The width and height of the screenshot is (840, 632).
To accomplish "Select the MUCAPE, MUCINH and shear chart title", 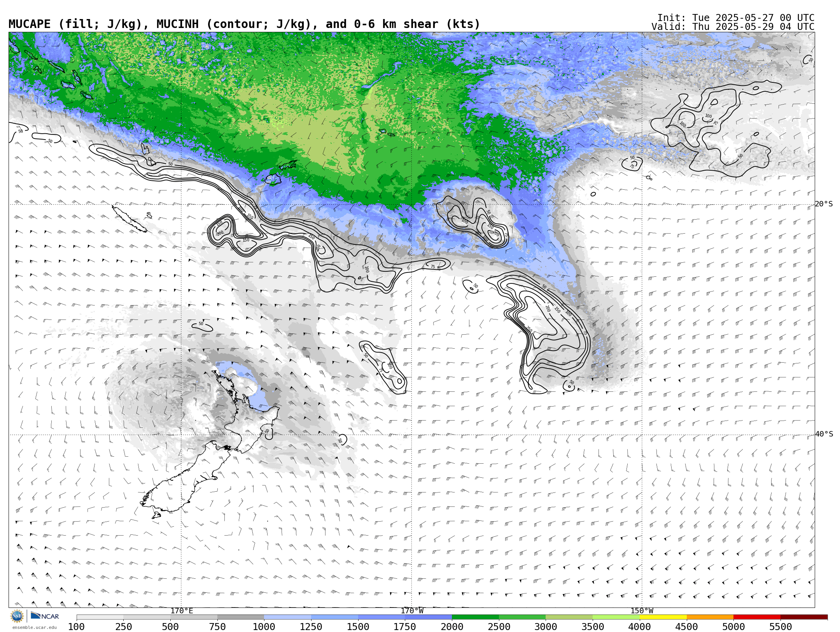I will click(244, 24).
